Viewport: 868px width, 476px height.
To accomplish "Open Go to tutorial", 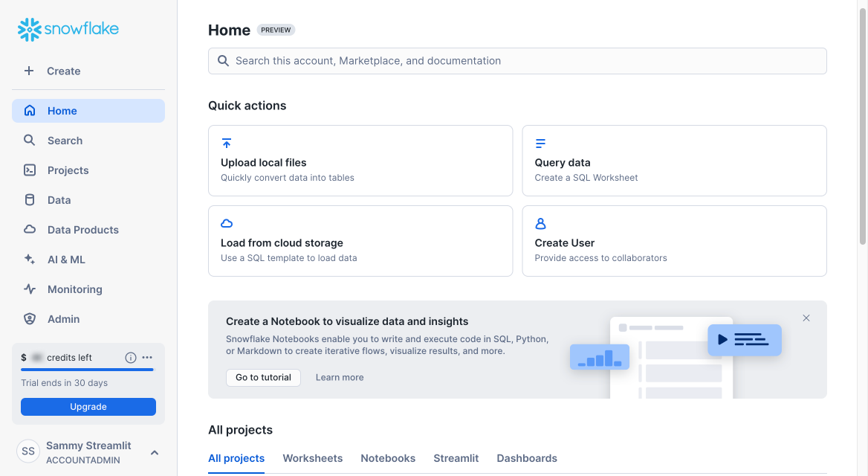I will pos(263,377).
